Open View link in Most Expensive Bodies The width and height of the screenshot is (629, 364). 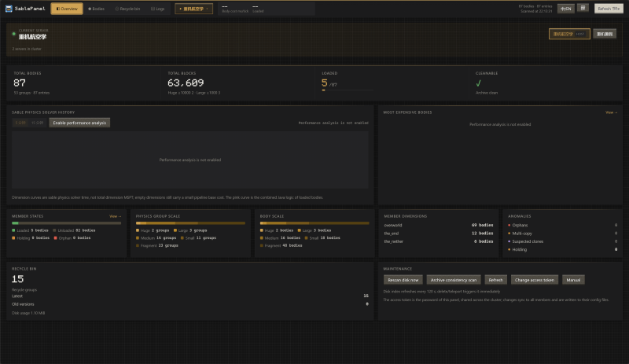click(x=612, y=112)
